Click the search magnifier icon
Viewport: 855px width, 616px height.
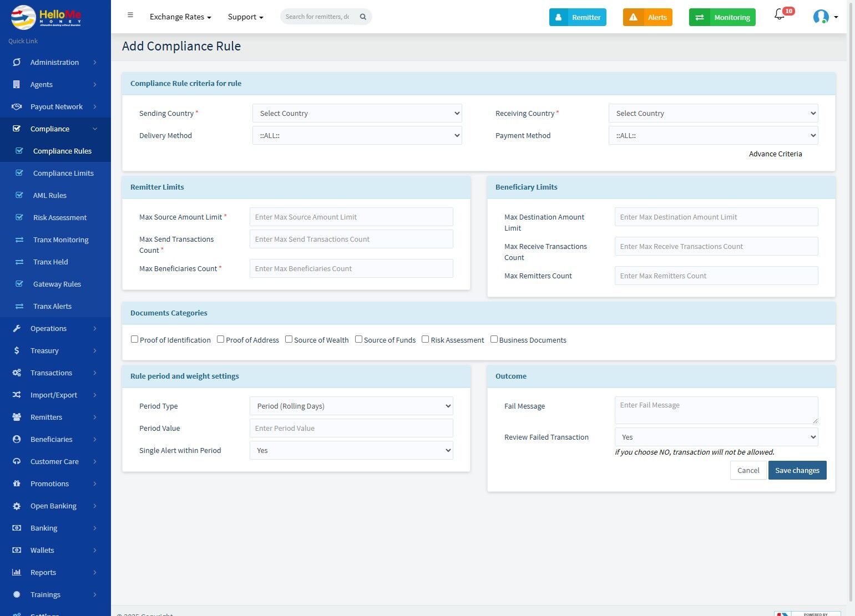point(363,17)
